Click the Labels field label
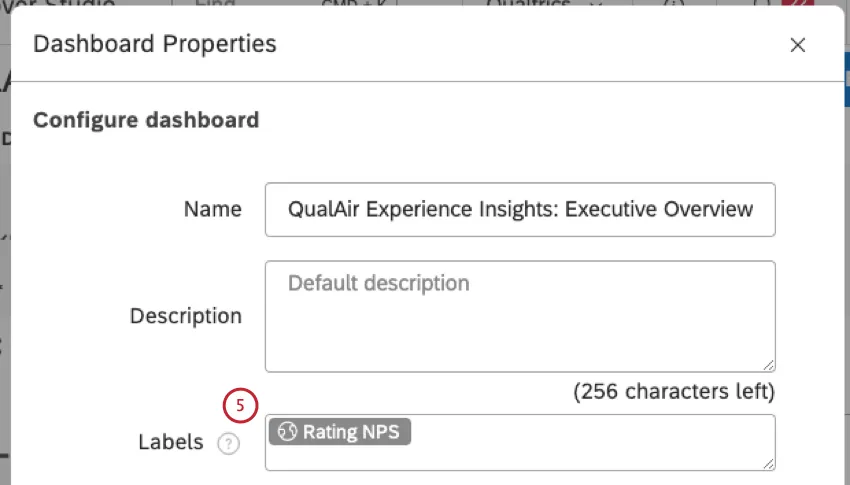The image size is (850, 485). 170,442
